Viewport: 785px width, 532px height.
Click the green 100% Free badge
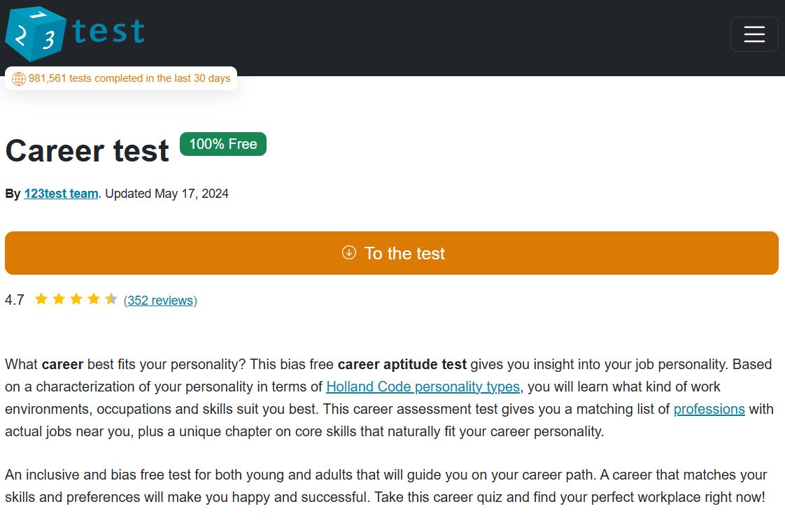[x=222, y=144]
